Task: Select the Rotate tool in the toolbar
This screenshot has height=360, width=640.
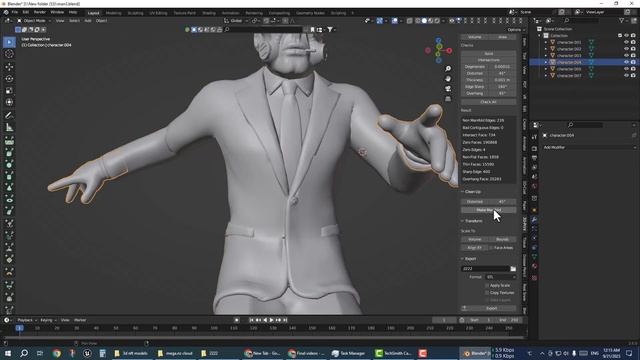Action: pyautogui.click(x=9, y=78)
